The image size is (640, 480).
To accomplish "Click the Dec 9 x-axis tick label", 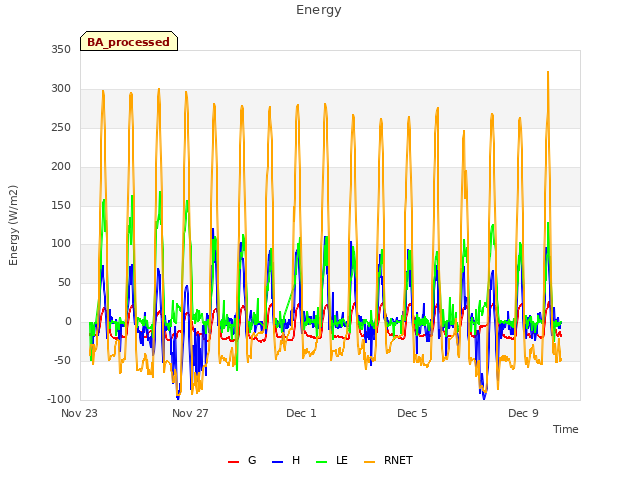I will (523, 413).
